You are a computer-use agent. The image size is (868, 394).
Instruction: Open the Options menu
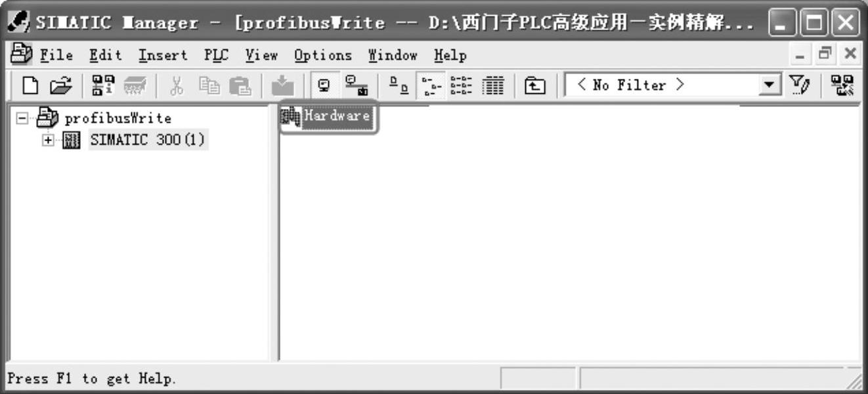(x=323, y=56)
